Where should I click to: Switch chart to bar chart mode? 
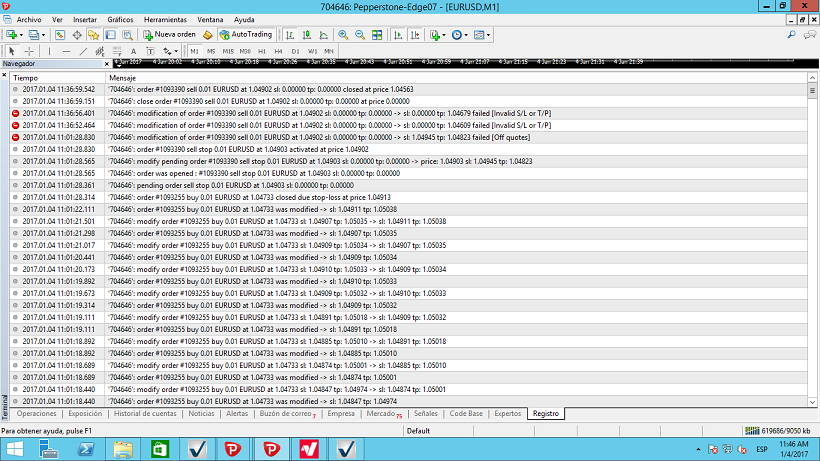289,34
